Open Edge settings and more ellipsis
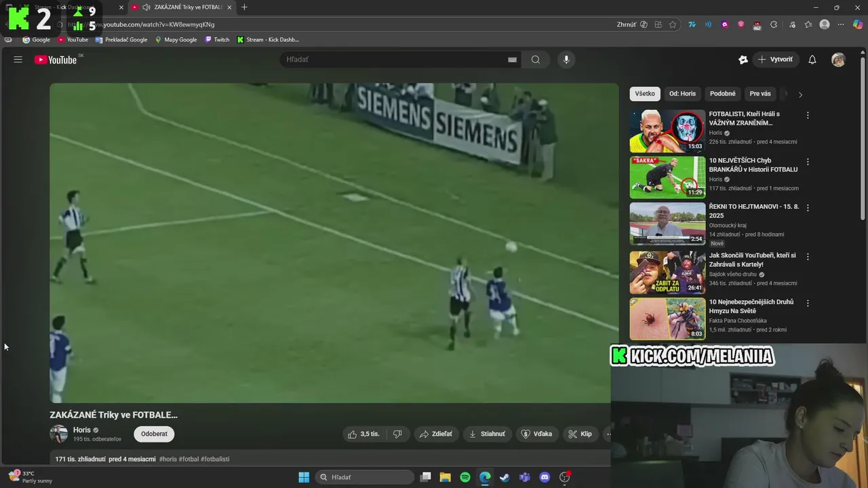 click(841, 24)
